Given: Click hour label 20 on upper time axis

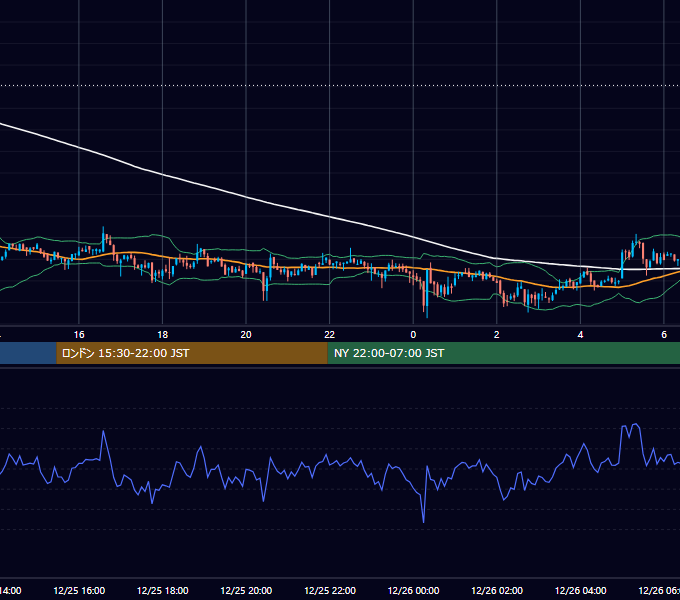Looking at the screenshot, I should pos(246,335).
